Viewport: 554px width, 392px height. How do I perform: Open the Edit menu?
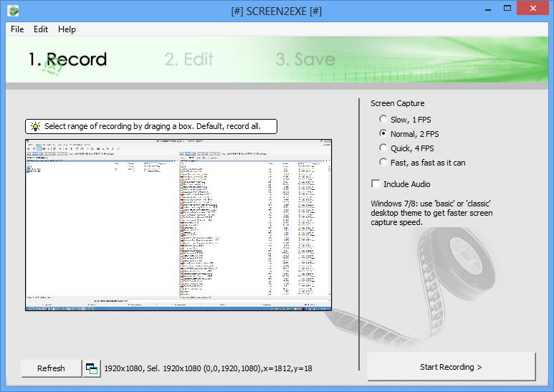(x=41, y=29)
